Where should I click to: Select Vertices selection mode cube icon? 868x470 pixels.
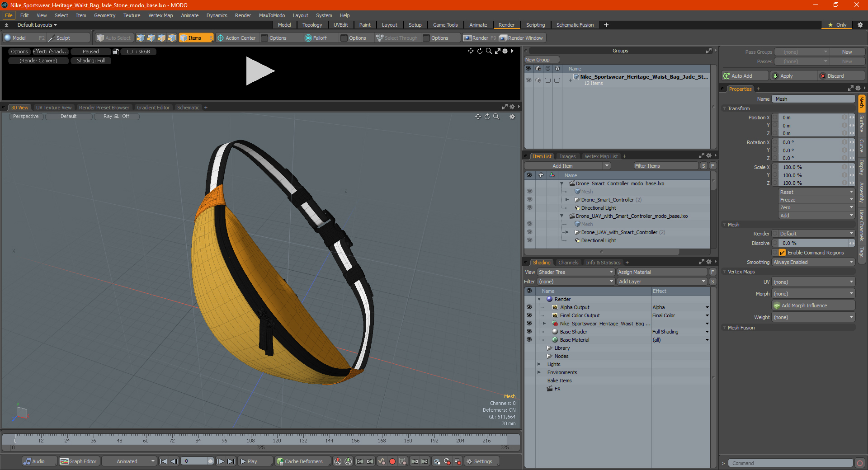[x=141, y=38]
